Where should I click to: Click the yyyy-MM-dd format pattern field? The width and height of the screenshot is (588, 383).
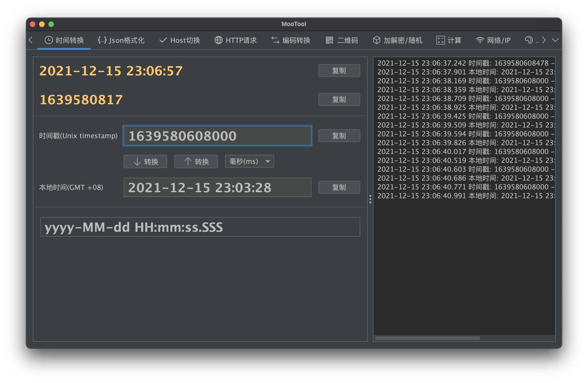[x=200, y=227]
